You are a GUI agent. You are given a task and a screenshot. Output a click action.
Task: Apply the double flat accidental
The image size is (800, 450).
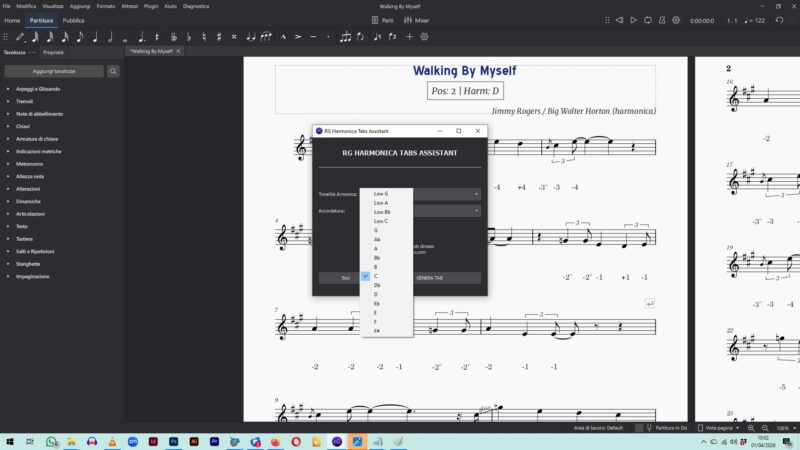click(173, 37)
